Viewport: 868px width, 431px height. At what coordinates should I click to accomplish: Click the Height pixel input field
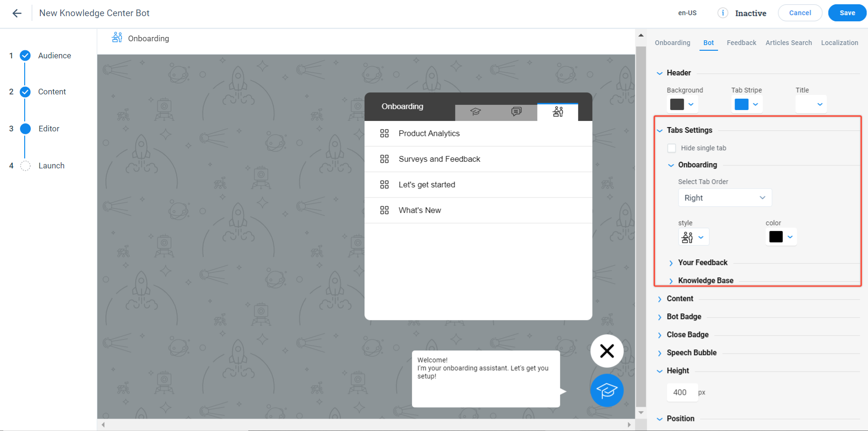(682, 393)
